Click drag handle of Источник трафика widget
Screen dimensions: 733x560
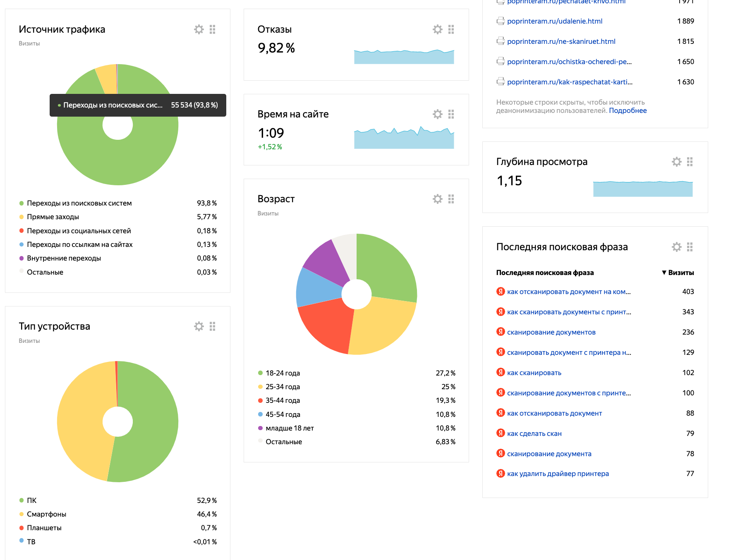point(213,29)
